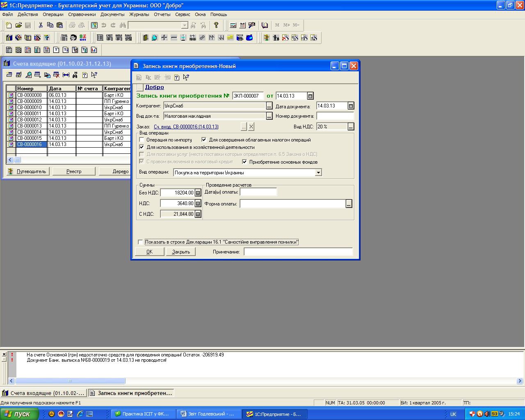This screenshot has height=420, width=525.
Task: Click the Реестр button
Action: pyautogui.click(x=74, y=171)
